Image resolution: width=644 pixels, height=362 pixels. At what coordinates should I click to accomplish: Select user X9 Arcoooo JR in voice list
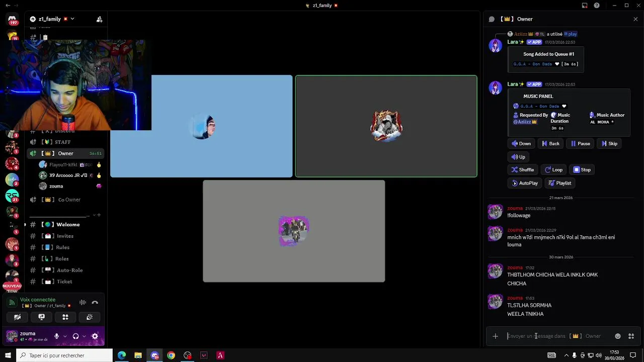tap(70, 175)
